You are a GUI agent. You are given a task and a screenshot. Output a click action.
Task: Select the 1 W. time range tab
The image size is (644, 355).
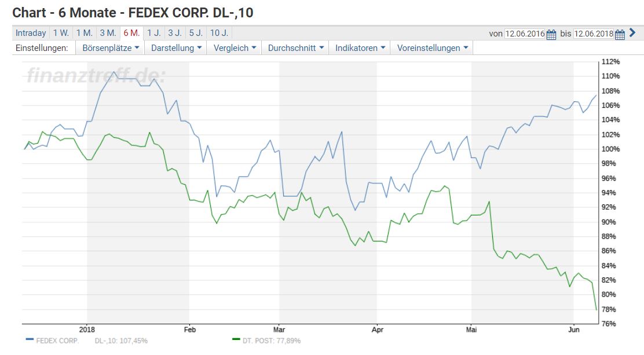(x=61, y=33)
